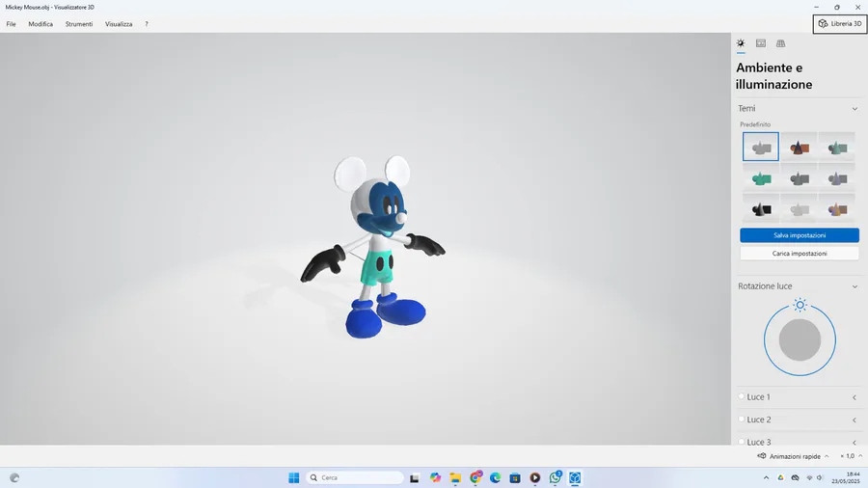Open the Windows Start menu
This screenshot has width=868, height=488.
click(x=294, y=477)
